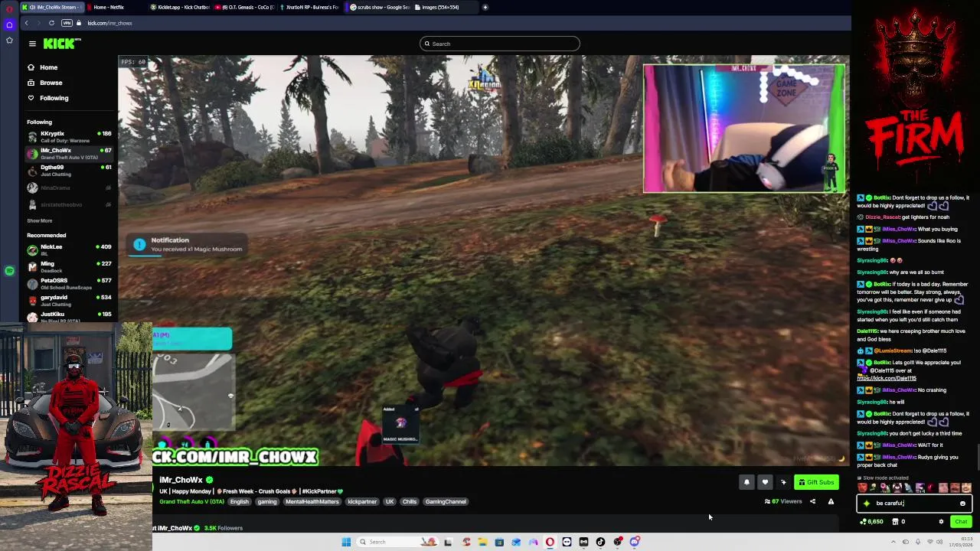Viewport: 980px width, 551px height.
Task: Open Dgthe99 channel in Following list
Action: coord(69,171)
